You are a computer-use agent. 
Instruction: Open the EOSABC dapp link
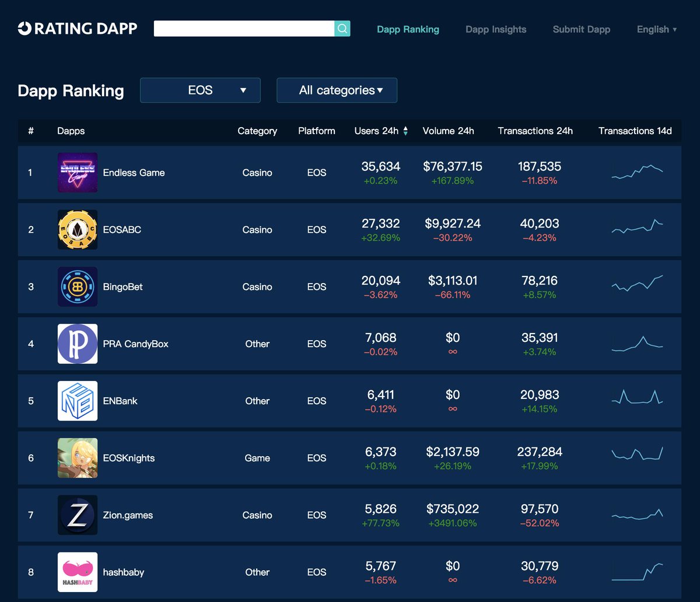(122, 230)
